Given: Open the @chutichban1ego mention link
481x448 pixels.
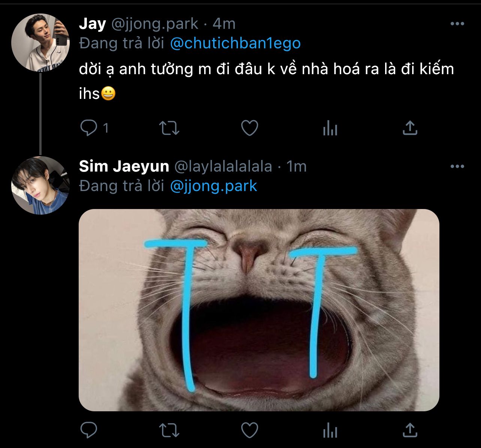Looking at the screenshot, I should point(235,43).
